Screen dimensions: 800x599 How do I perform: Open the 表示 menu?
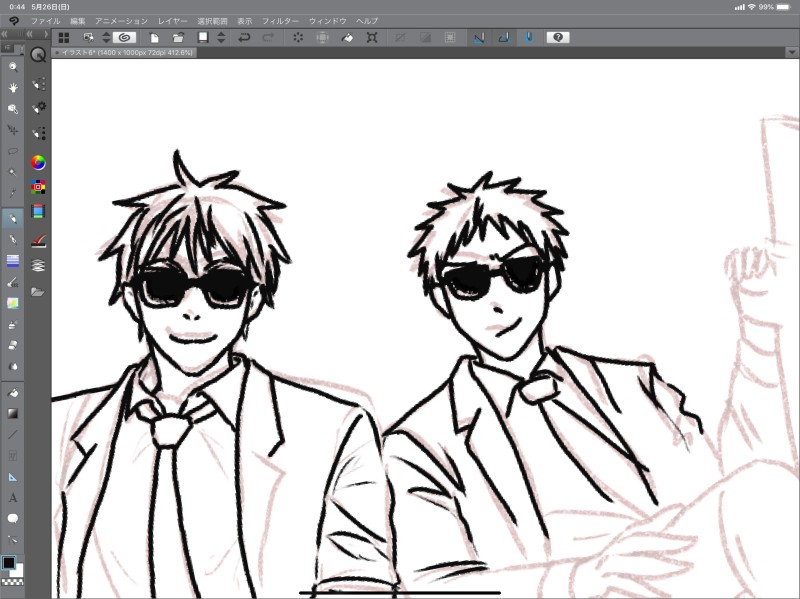coord(244,21)
